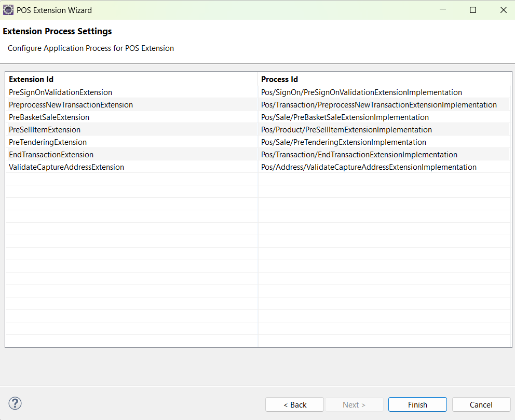Click Pos/Address/ValidateCaptureAddressExtensionImplementation process cell
This screenshot has height=420, width=515.
[x=369, y=167]
